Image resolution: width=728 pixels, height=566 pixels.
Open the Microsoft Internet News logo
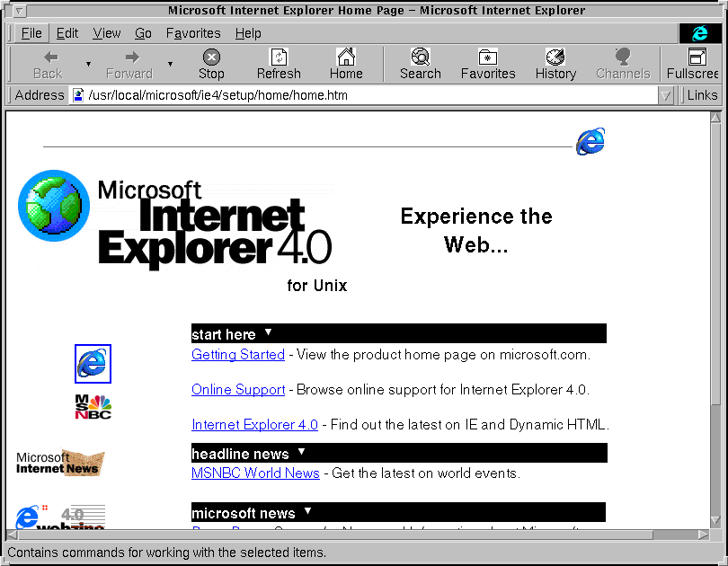coord(60,463)
